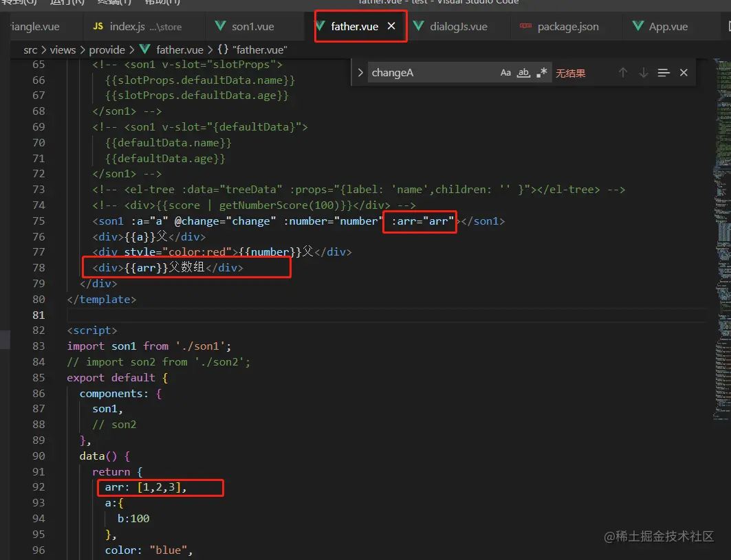This screenshot has height=560, width=731.
Task: Go to next match arrow
Action: click(x=644, y=73)
